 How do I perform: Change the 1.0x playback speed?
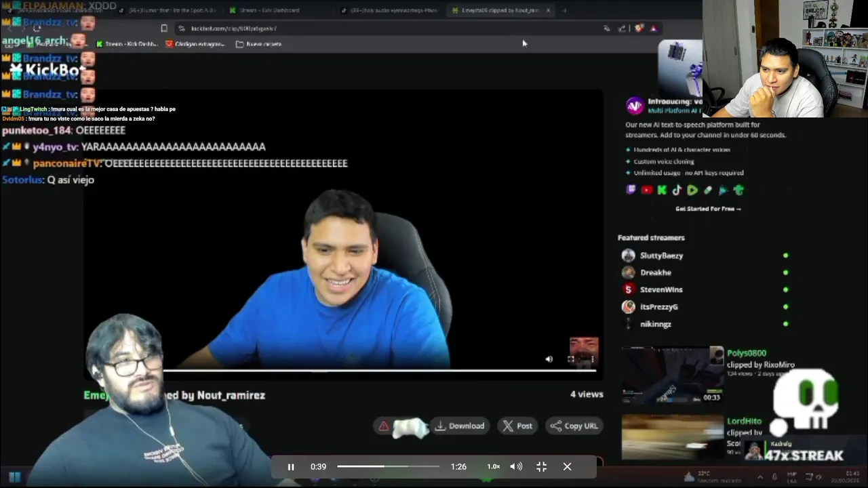point(493,466)
